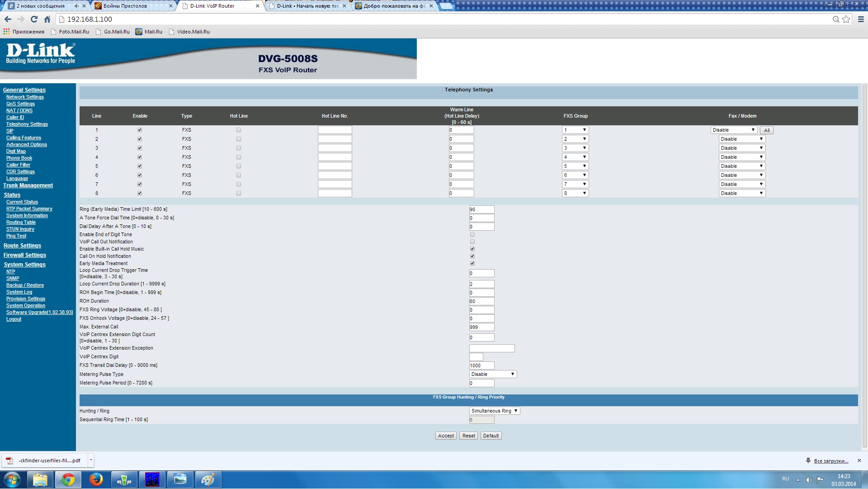This screenshot has height=489, width=868.
Task: Close the downloads bar with X icon
Action: [859, 461]
